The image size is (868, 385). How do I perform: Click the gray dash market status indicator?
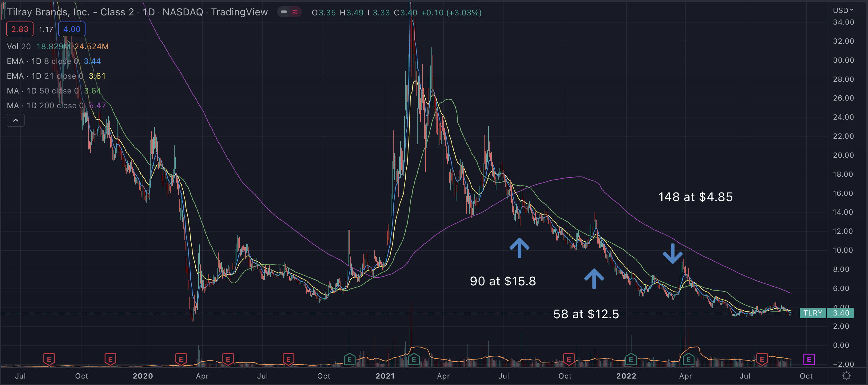284,12
